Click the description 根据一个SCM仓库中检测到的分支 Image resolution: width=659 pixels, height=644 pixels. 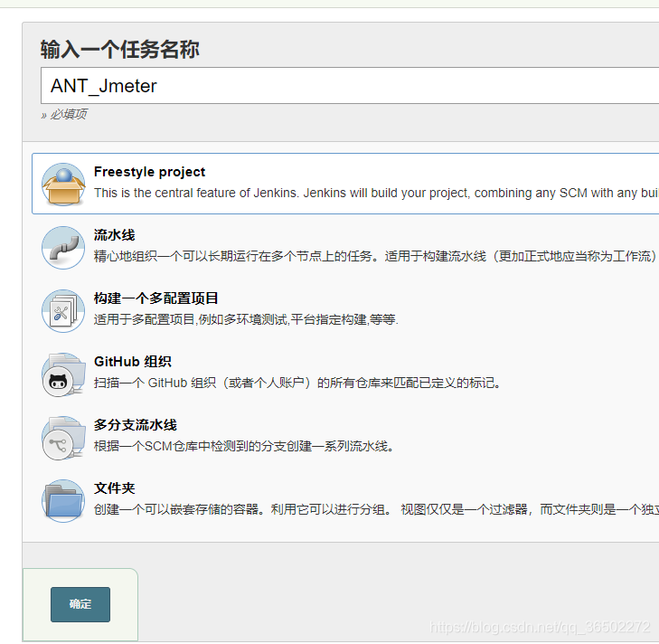[244, 446]
